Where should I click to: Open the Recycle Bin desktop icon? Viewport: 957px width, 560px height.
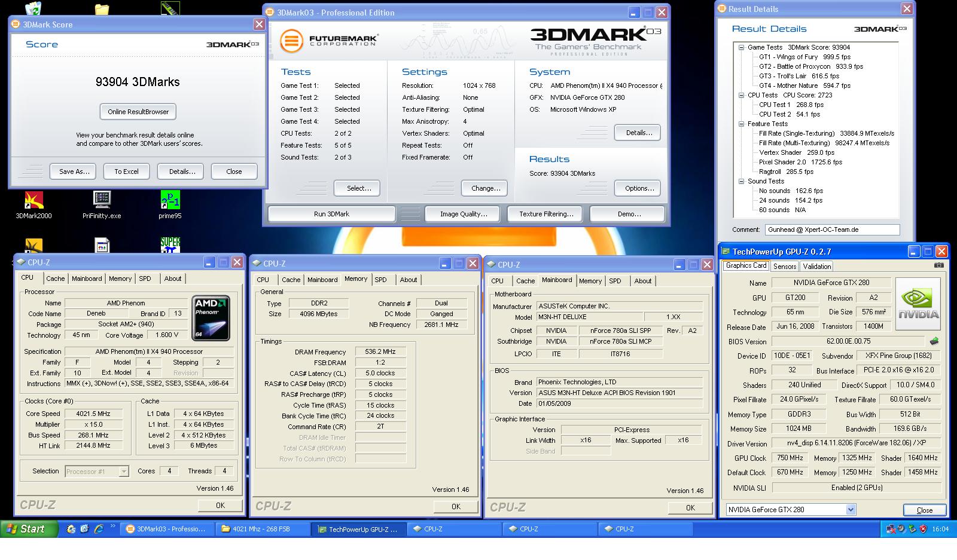coord(33,8)
